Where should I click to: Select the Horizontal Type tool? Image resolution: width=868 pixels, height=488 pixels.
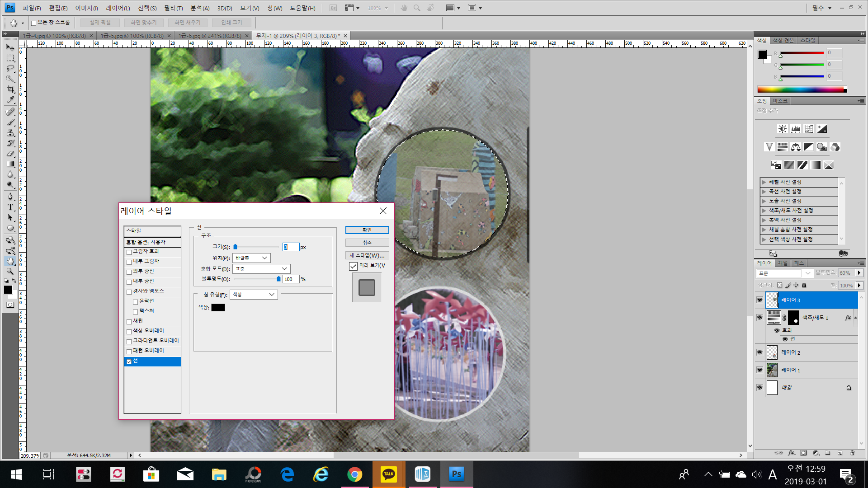[10, 207]
